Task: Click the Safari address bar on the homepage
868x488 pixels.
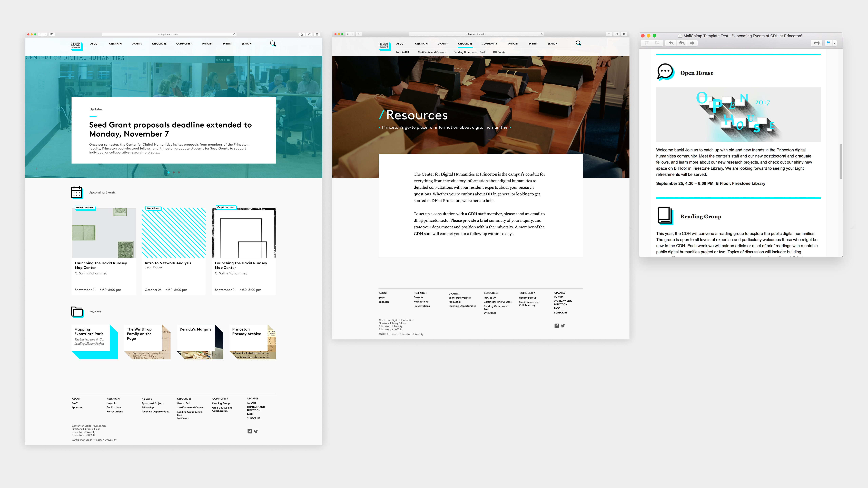Action: pyautogui.click(x=168, y=34)
